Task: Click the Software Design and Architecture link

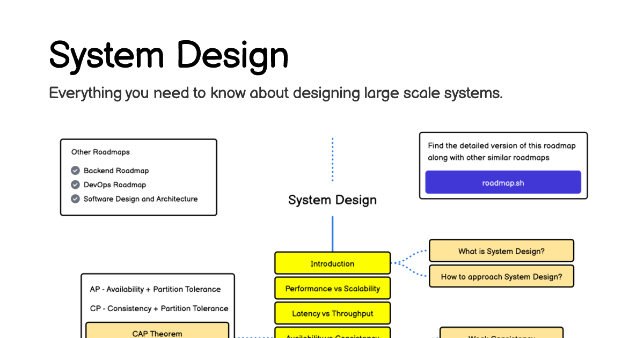Action: (x=141, y=199)
